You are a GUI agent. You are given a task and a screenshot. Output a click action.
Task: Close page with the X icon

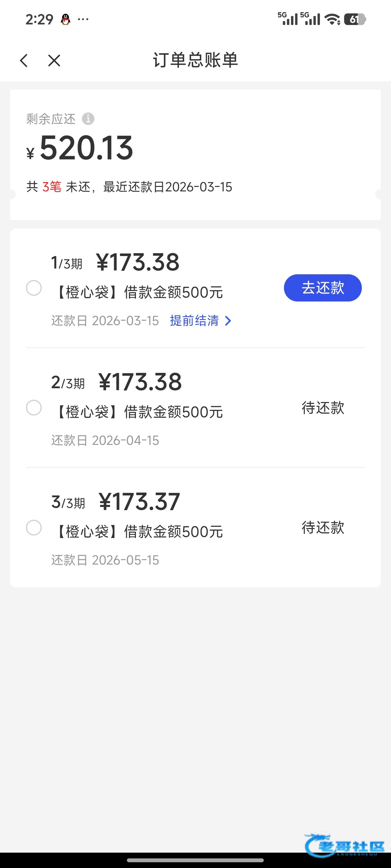[x=54, y=61]
